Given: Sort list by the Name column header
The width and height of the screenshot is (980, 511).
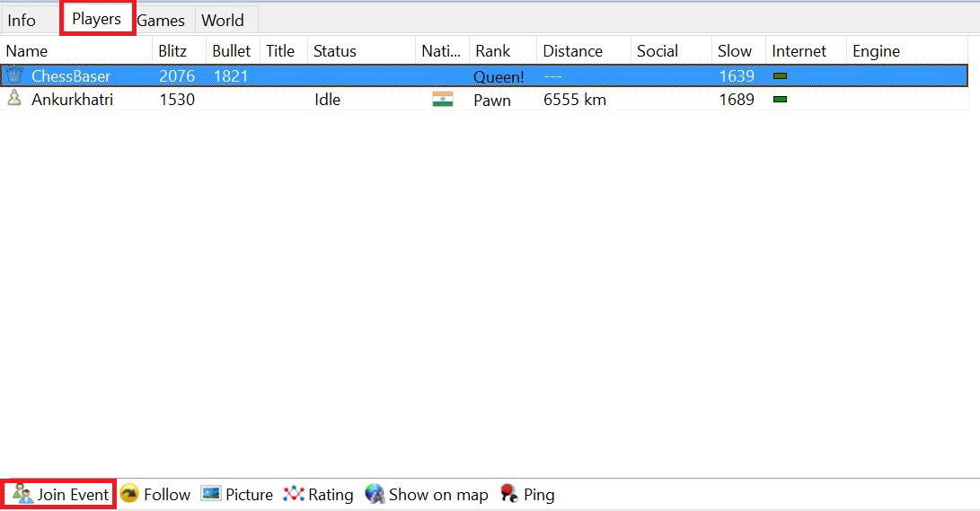Looking at the screenshot, I should 27,51.
